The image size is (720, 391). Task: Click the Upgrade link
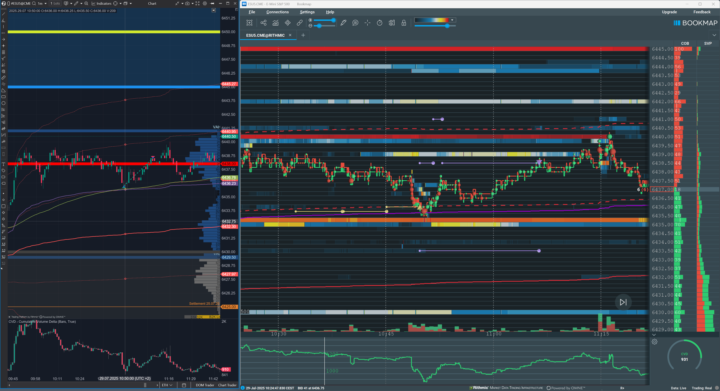tap(669, 12)
